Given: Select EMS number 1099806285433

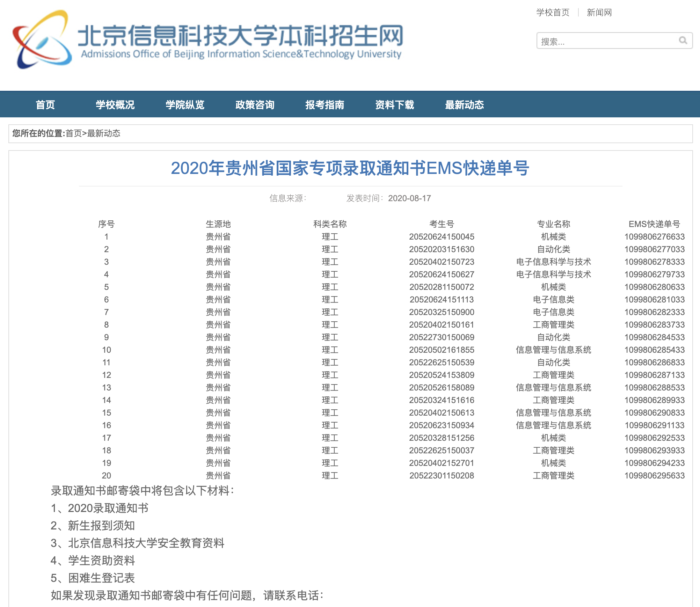Looking at the screenshot, I should coord(655,350).
